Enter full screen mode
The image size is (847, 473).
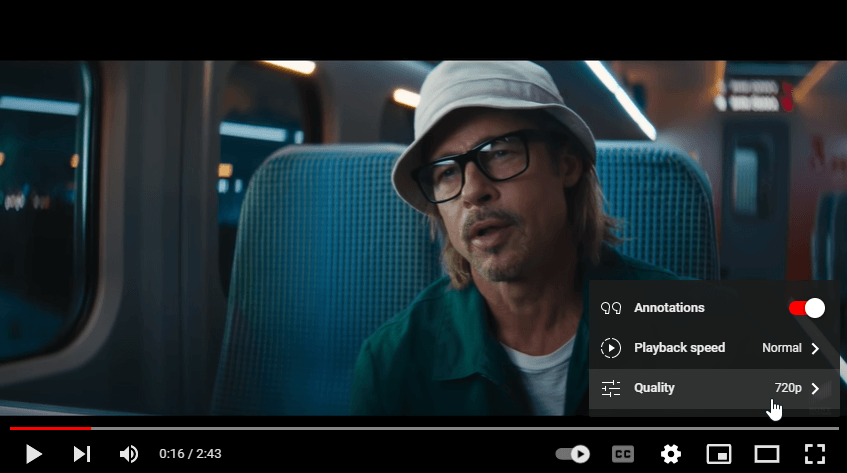[815, 454]
